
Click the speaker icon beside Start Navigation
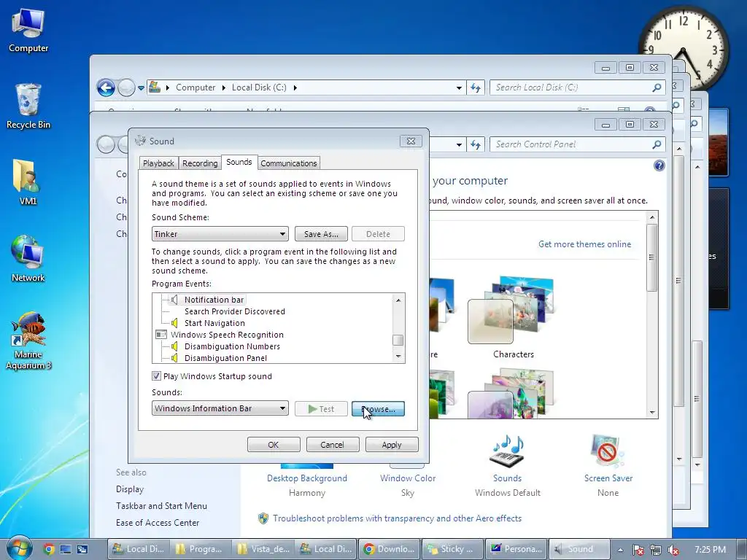[174, 323]
